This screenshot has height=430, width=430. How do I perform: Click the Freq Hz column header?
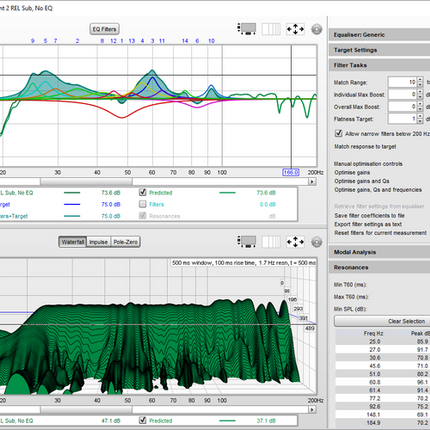pyautogui.click(x=373, y=333)
